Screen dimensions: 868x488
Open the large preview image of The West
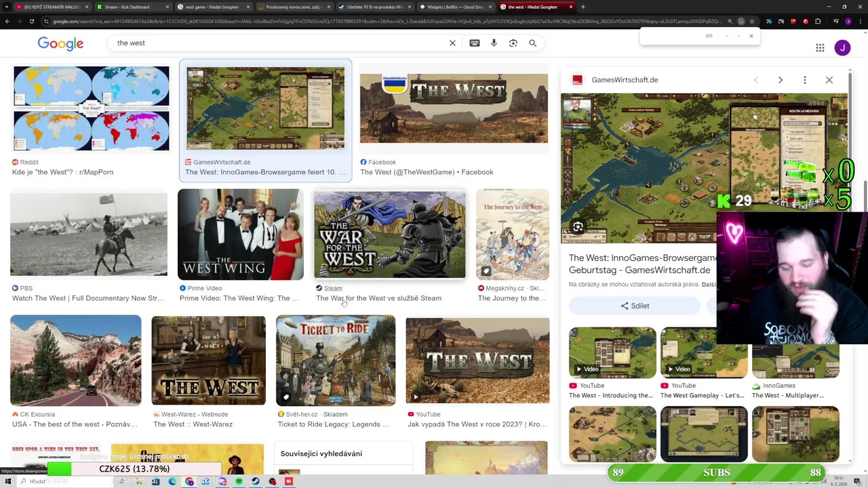pos(704,168)
